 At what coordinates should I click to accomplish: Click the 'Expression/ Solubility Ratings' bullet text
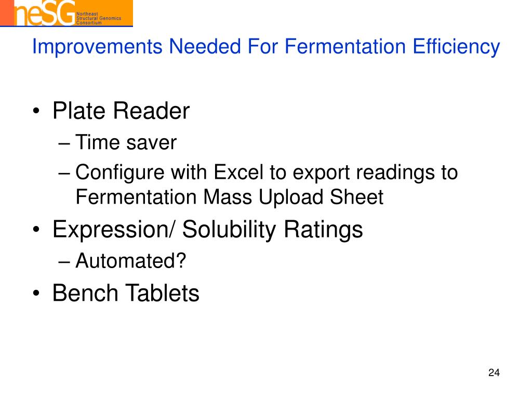(207, 230)
